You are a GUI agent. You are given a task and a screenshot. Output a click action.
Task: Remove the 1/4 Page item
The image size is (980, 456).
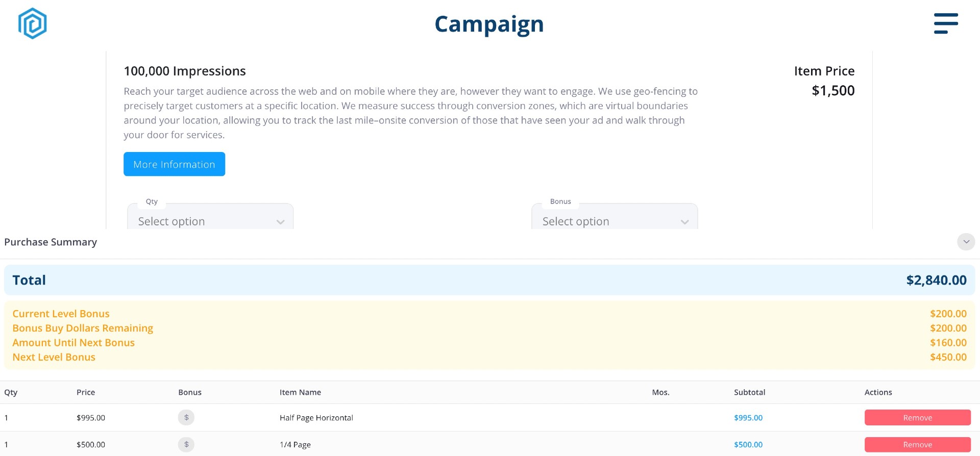[917, 445]
